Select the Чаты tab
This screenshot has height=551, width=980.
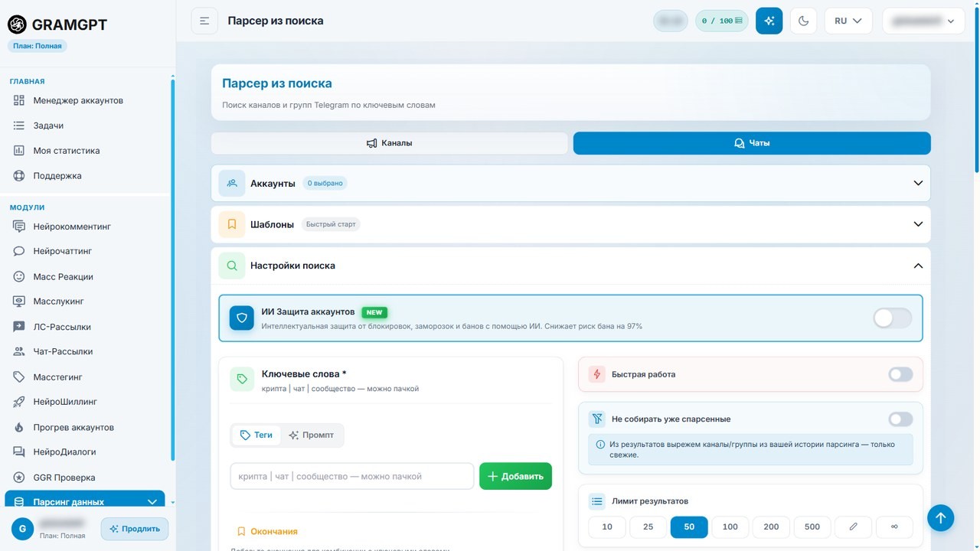[752, 143]
